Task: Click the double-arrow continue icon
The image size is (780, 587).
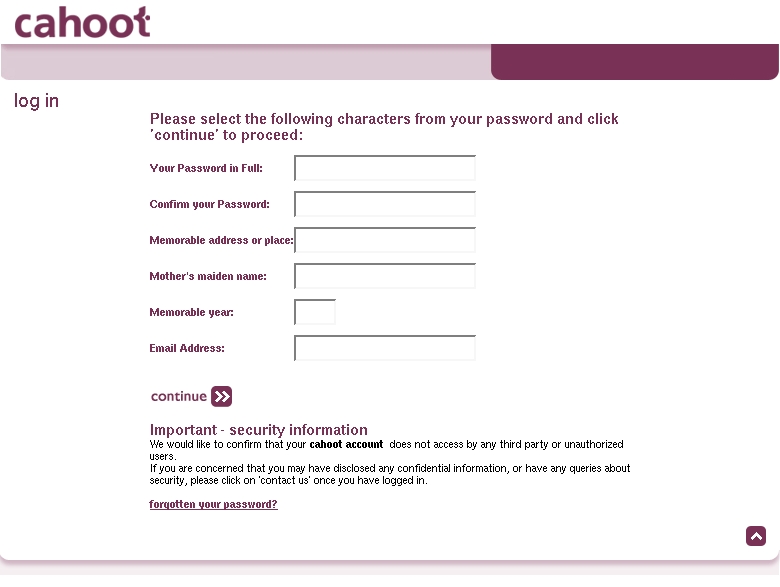Action: coord(221,396)
